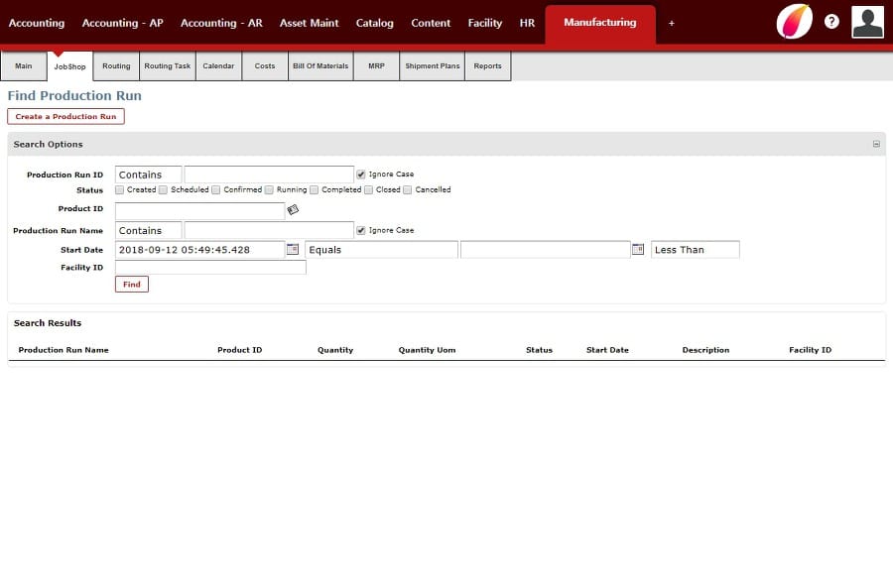893x588 pixels.
Task: Open the Asset Maint application
Action: pyautogui.click(x=309, y=24)
